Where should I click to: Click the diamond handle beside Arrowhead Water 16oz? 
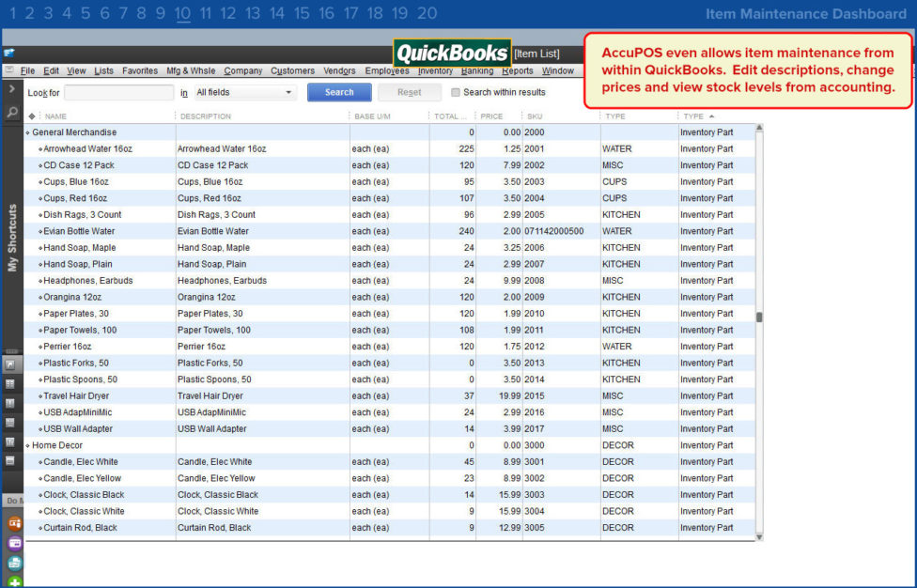coord(40,149)
